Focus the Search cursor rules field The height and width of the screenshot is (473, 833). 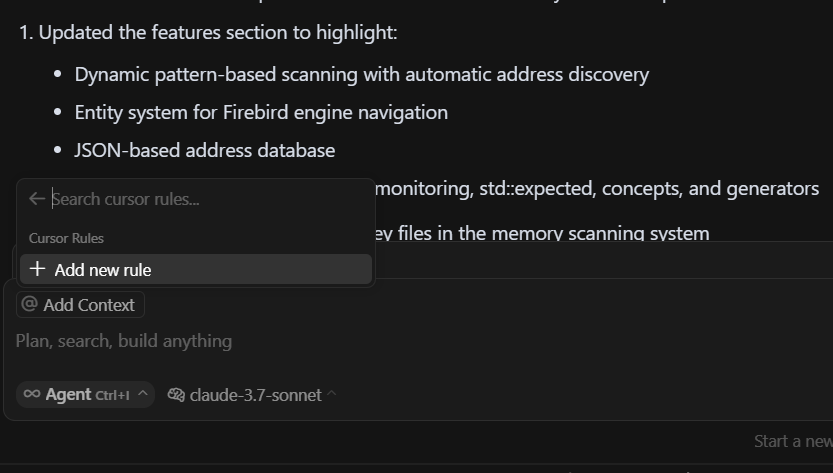[207, 199]
